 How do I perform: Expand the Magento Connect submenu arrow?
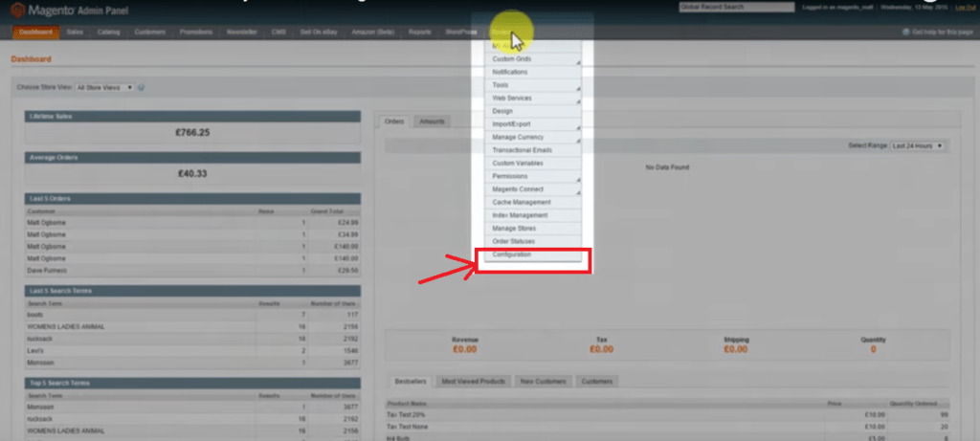coord(578,192)
